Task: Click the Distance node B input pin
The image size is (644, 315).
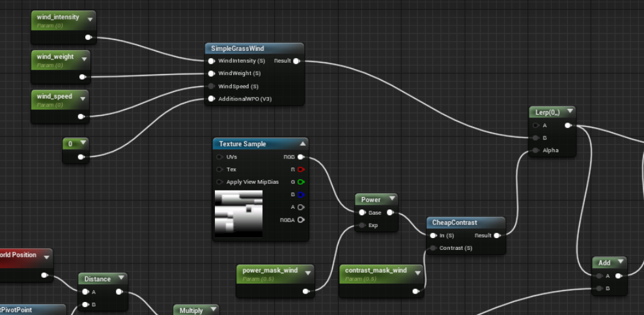Action: point(85,305)
